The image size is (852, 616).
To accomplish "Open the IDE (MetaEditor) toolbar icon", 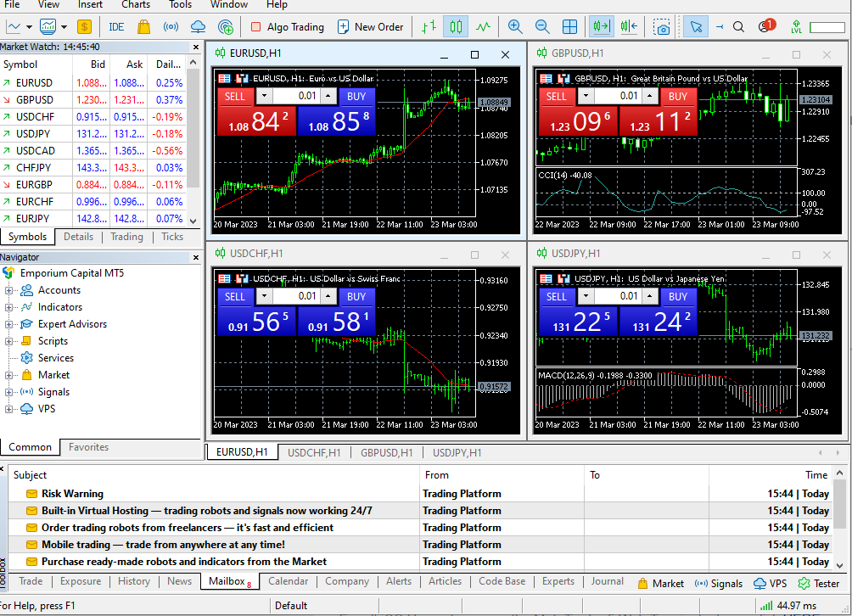I will tap(116, 27).
